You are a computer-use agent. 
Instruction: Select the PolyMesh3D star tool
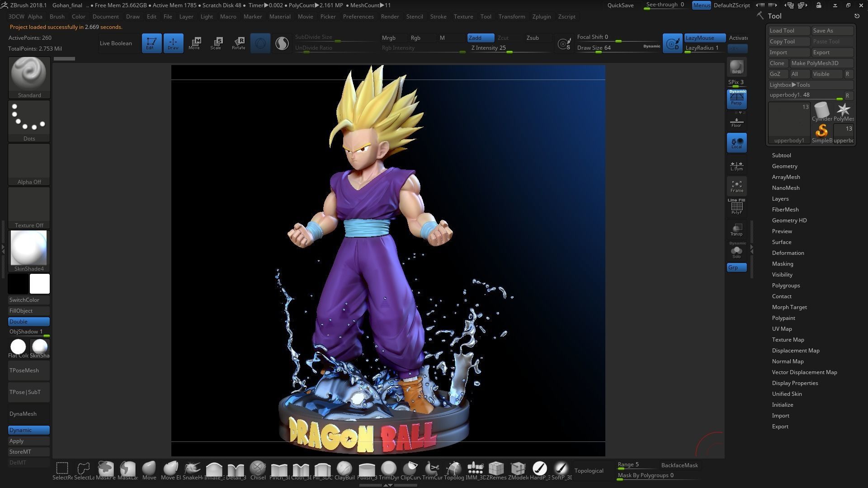point(843,112)
